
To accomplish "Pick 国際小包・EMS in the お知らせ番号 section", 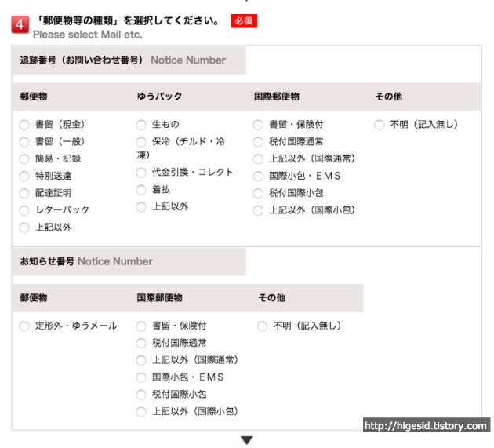I will point(141,377).
